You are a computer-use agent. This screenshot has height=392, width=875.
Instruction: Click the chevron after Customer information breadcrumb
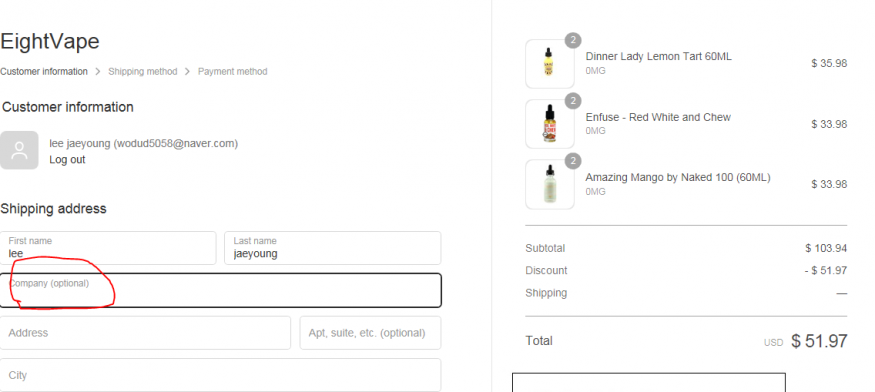point(98,71)
